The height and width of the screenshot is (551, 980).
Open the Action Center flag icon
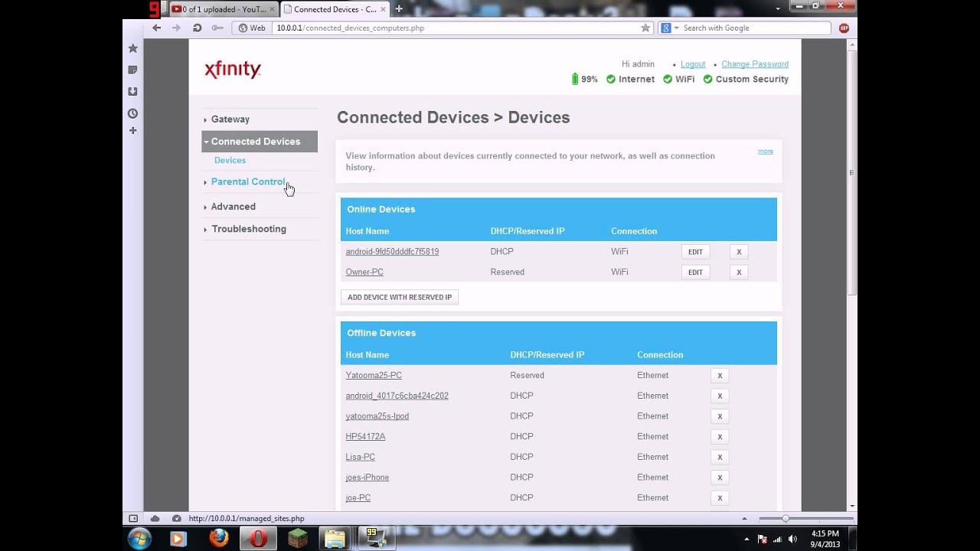tap(762, 539)
